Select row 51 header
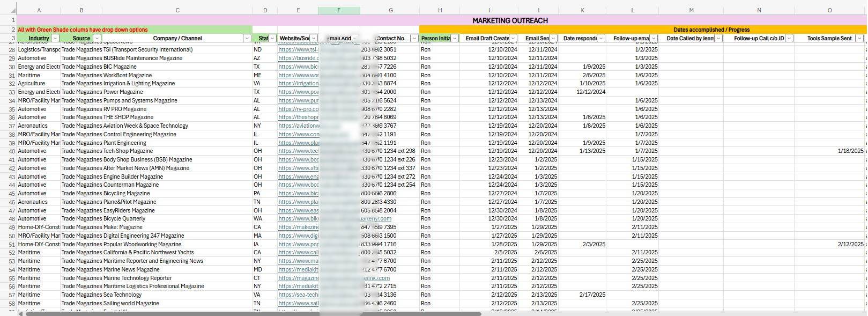Viewport: 868px width, 316px height. click(x=8, y=244)
